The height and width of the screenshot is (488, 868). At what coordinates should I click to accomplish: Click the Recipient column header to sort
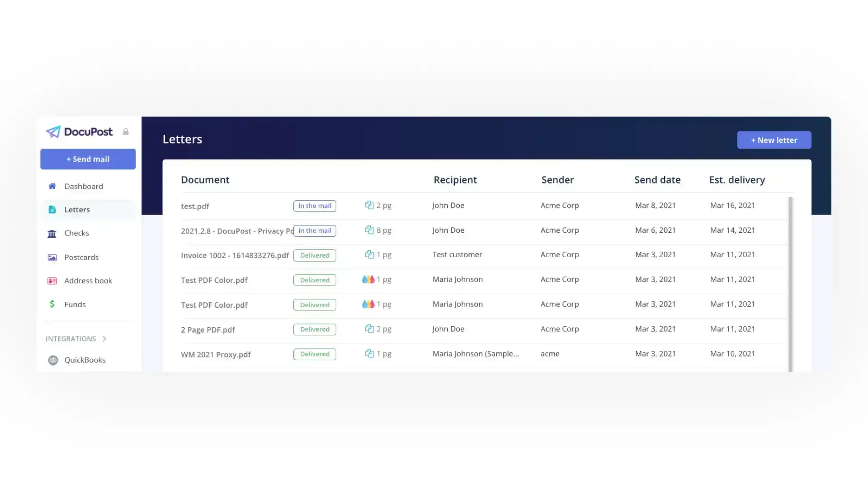pyautogui.click(x=455, y=179)
